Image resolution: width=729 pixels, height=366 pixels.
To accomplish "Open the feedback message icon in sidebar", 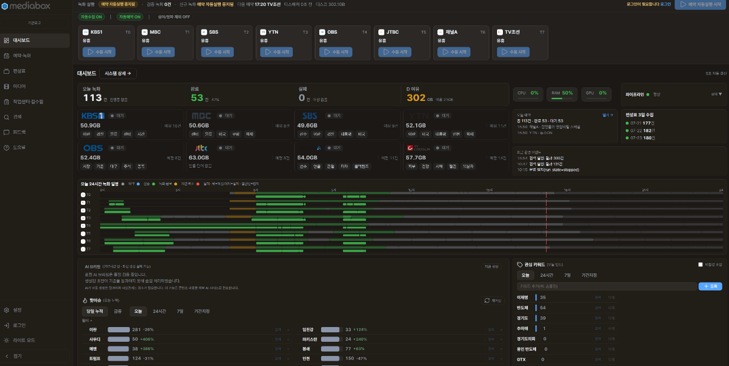I will pos(7,133).
